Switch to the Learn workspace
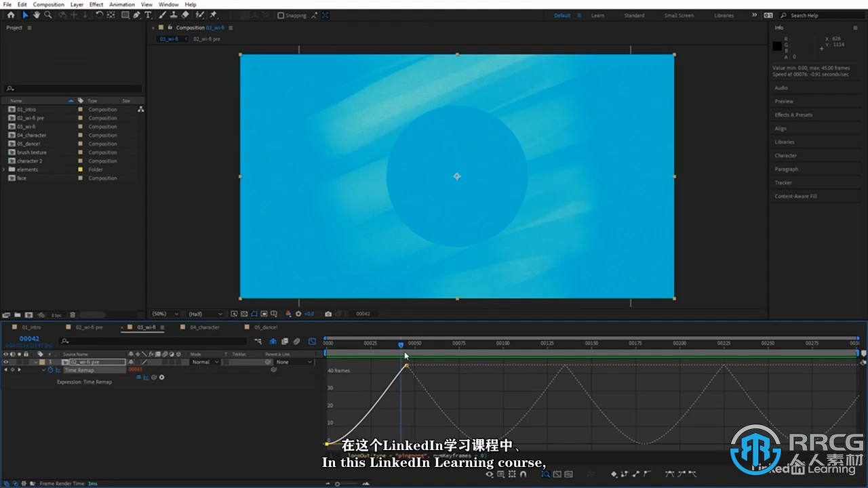 pyautogui.click(x=597, y=16)
